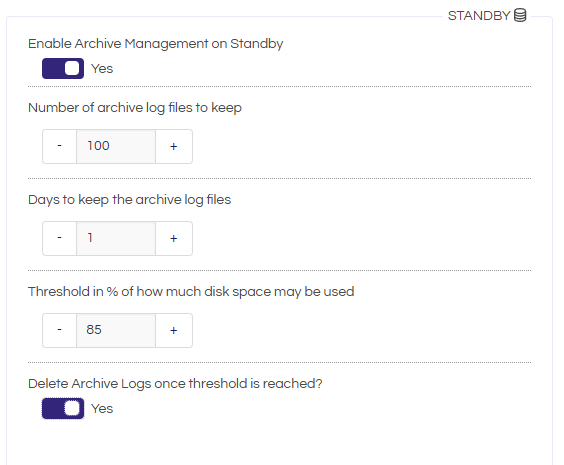Screen dimensions: 564x465
Task: Increase number of archive log files to keep
Action: pos(174,146)
